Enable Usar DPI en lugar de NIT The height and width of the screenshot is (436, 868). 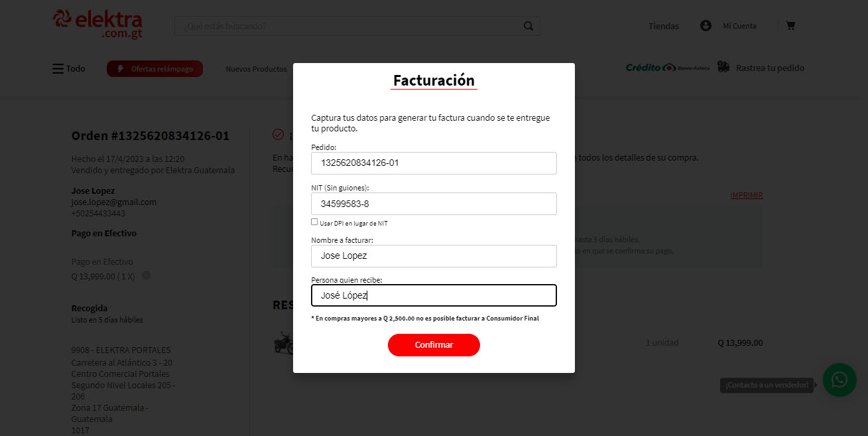coord(314,222)
